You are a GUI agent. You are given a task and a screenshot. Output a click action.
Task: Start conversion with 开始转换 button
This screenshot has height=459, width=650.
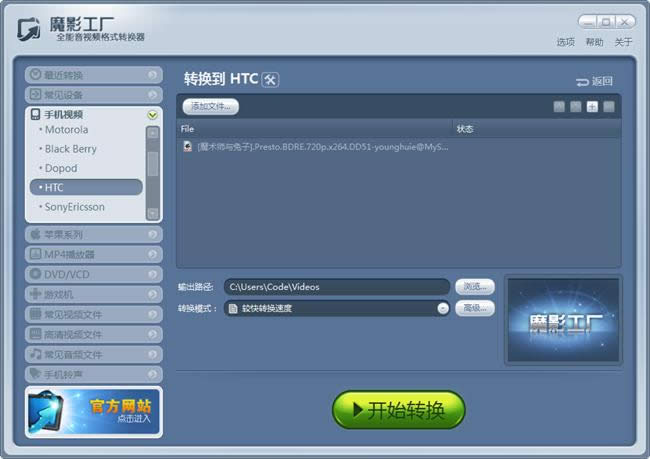point(399,410)
